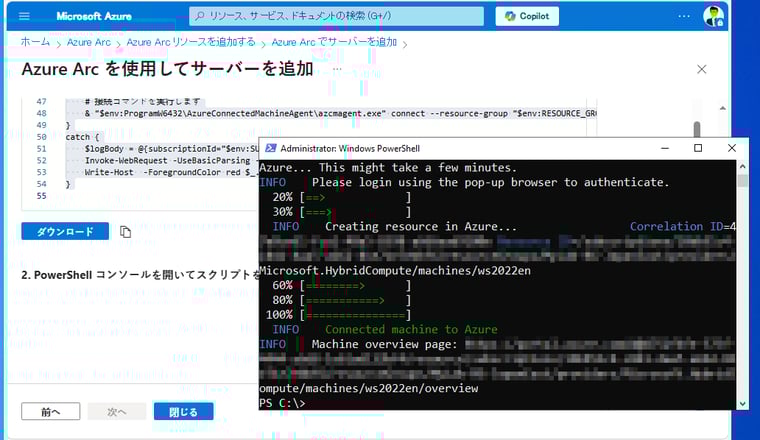
Task: Click the 'Machine overview page:' line
Action: [384, 344]
